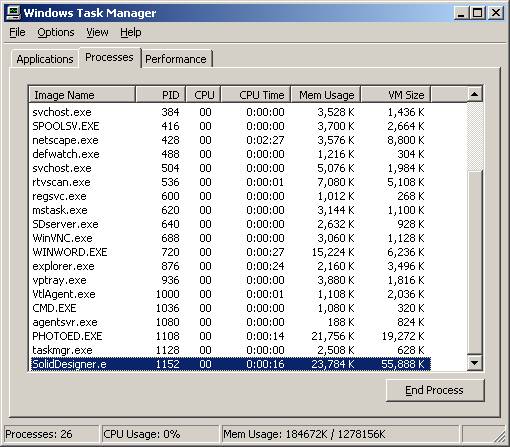Open the Options menu
The image size is (510, 447).
[56, 32]
